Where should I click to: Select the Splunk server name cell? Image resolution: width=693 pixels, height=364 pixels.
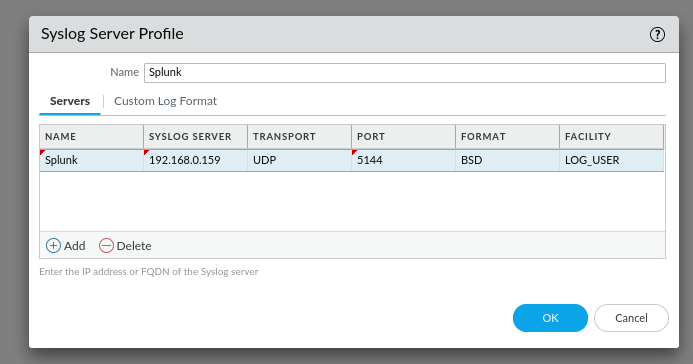point(91,160)
